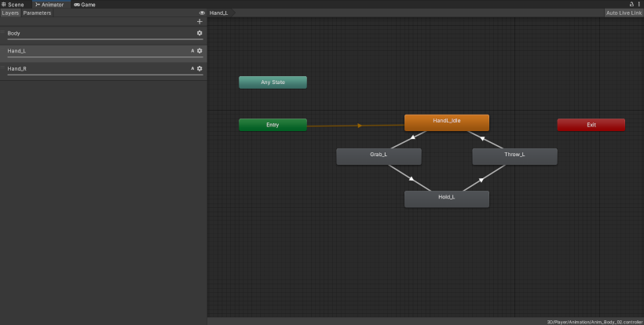Screen dimensions: 644x325
Task: Select the green Entry node
Action: pyautogui.click(x=273, y=125)
